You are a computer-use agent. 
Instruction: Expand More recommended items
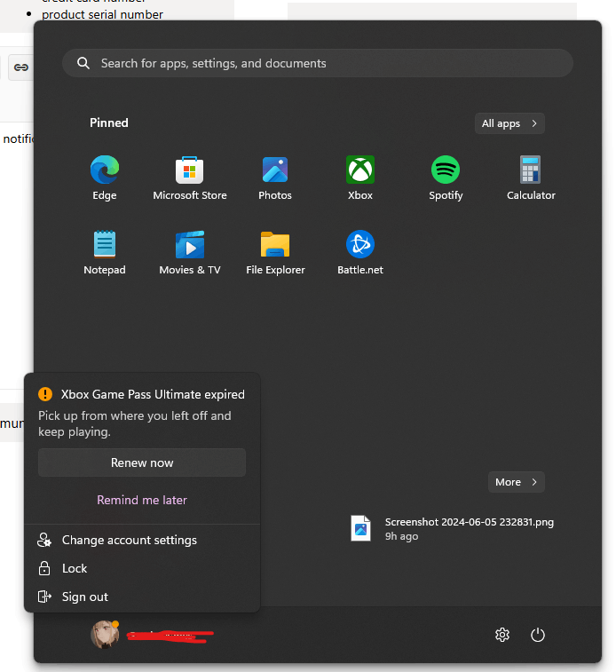coord(517,482)
